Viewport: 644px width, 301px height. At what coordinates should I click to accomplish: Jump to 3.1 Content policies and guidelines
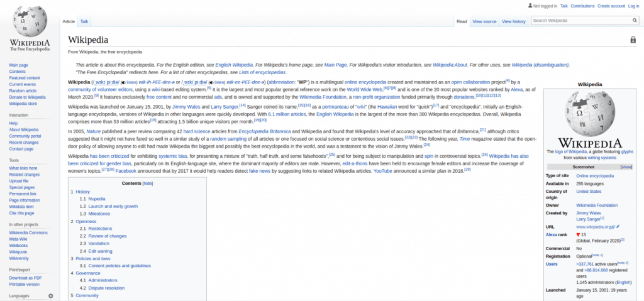point(119,266)
